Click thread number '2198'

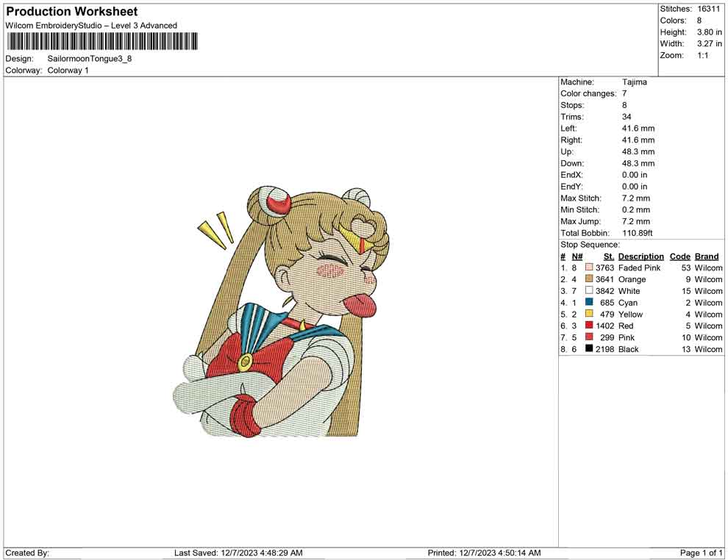[605, 349]
